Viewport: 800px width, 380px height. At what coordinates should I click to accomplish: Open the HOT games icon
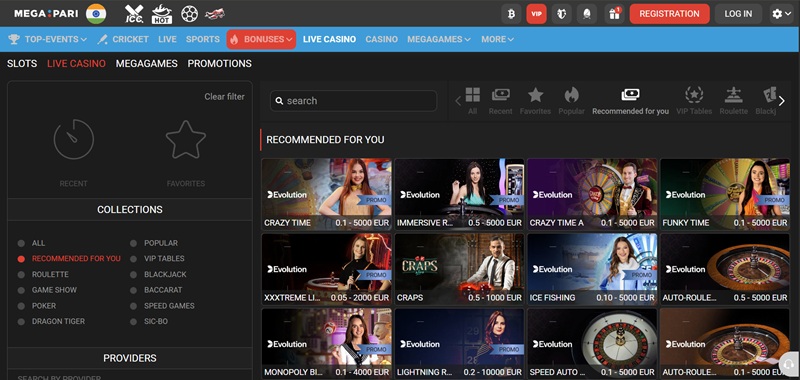tap(162, 14)
